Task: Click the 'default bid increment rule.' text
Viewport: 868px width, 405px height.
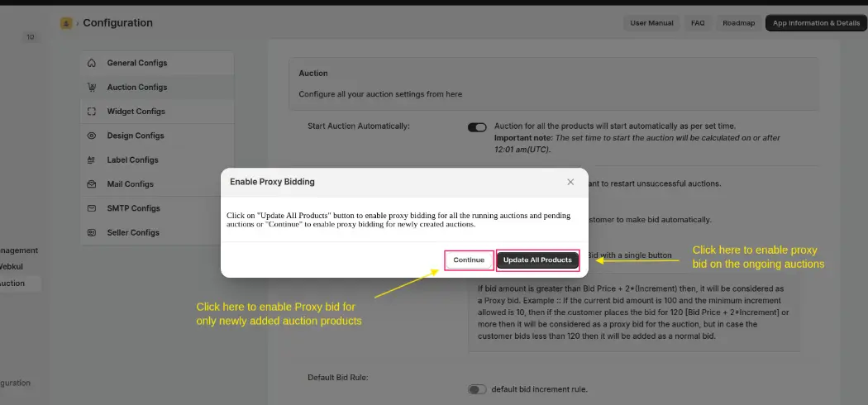Action: click(x=539, y=389)
